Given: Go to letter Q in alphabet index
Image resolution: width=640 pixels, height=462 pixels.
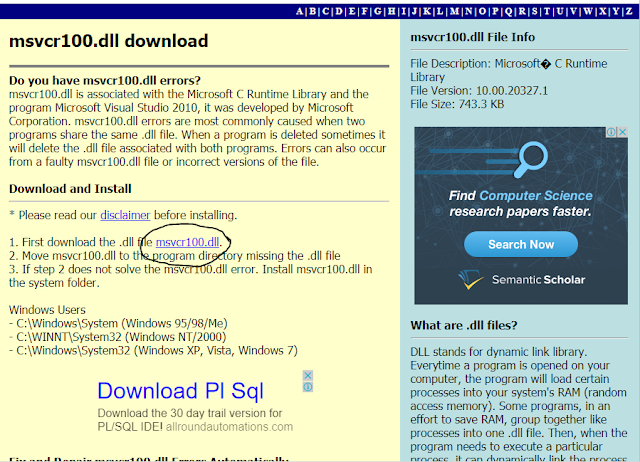Looking at the screenshot, I should [x=508, y=11].
